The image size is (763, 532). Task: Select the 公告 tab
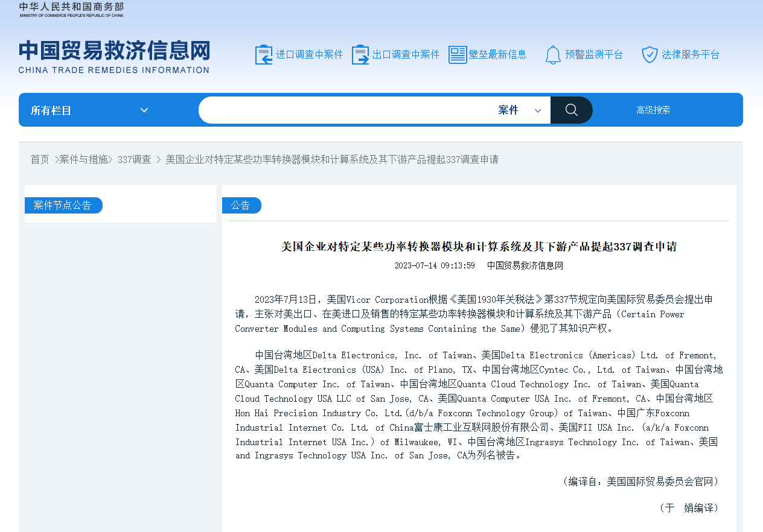tap(241, 205)
